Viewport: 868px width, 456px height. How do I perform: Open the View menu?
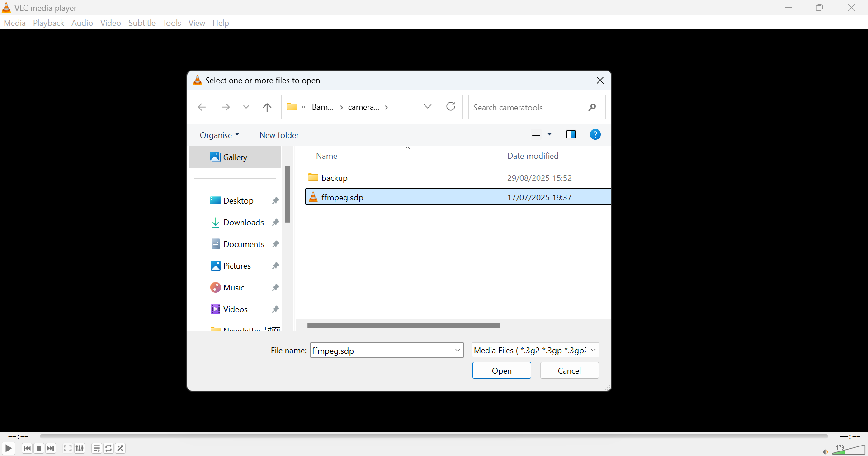(x=197, y=23)
